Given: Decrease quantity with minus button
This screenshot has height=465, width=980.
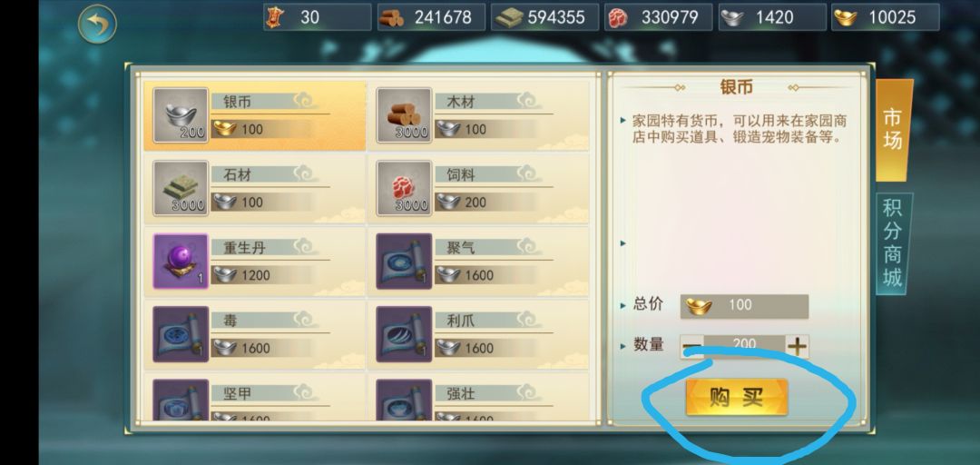Looking at the screenshot, I should point(691,347).
